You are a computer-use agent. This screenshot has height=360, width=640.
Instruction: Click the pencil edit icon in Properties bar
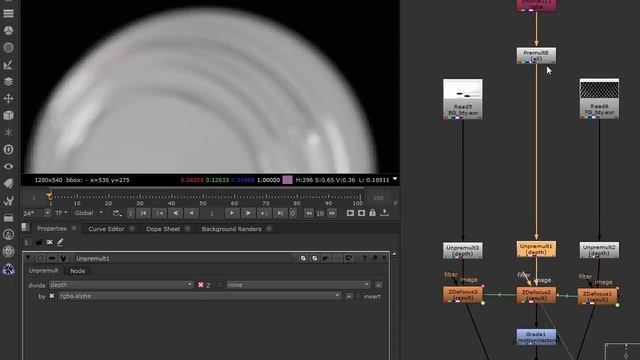(60, 242)
